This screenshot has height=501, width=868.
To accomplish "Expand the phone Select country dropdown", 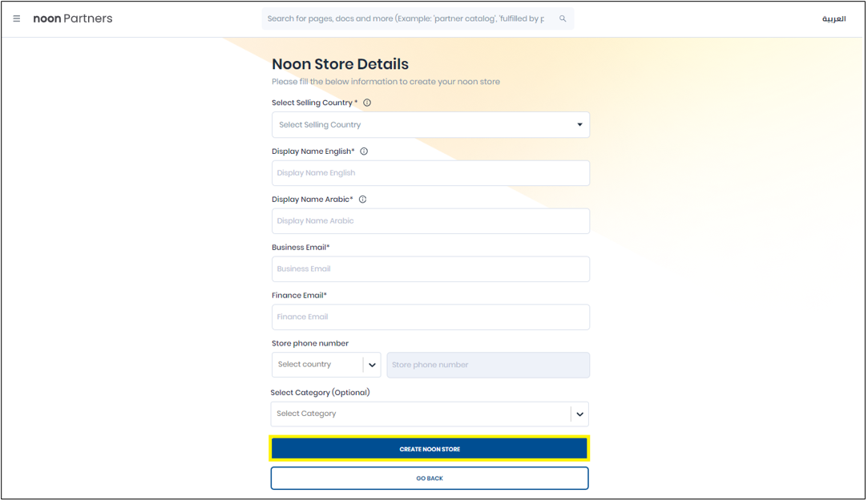I will click(325, 365).
